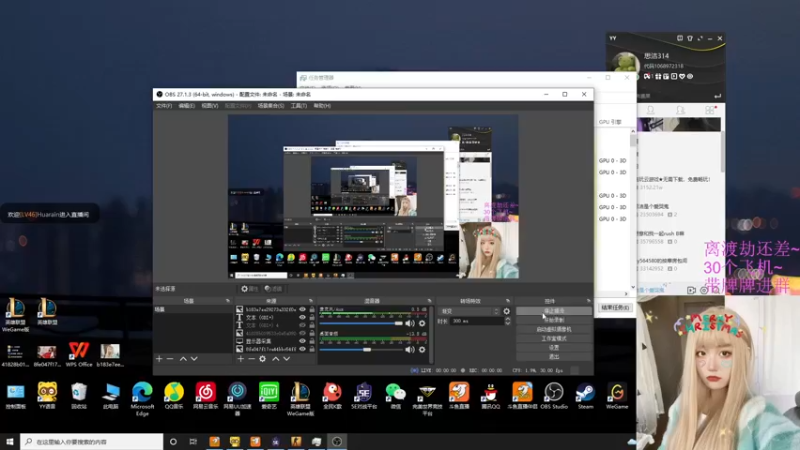800x450 pixels.
Task: Open source properties via the sources gear icon
Action: (263, 359)
